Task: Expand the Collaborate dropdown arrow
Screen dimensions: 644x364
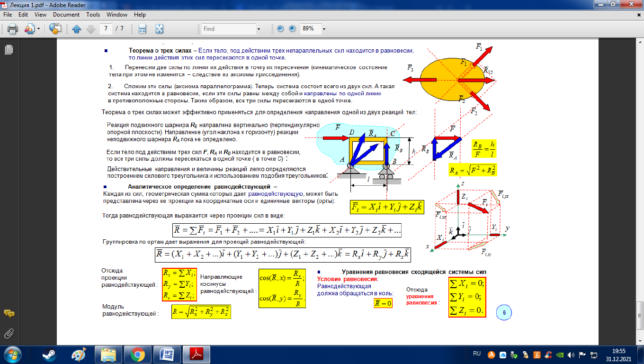Action: tap(38, 29)
